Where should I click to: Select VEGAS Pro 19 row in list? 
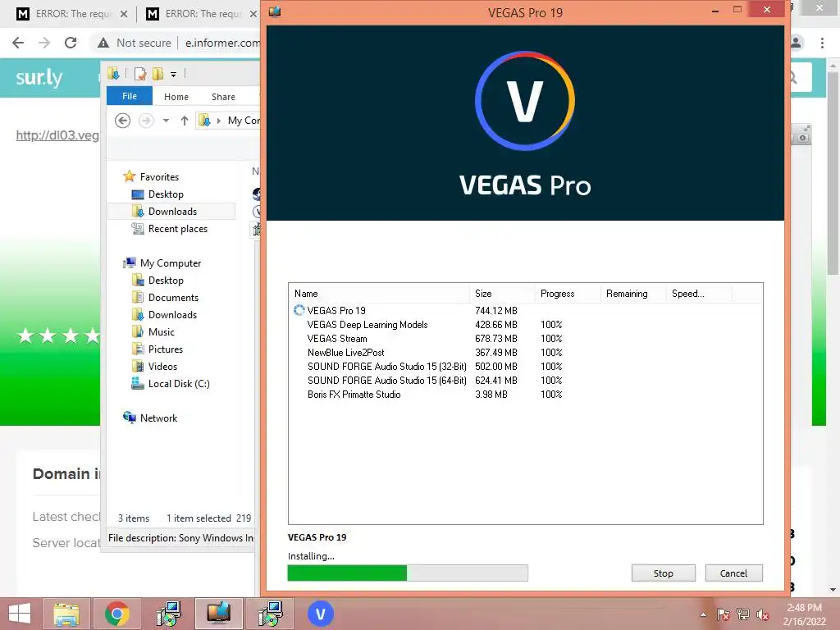[525, 311]
